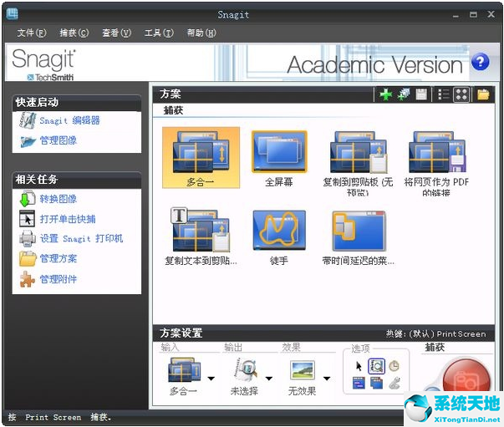Open the 管理方案 link
The image size is (504, 427).
point(59,258)
